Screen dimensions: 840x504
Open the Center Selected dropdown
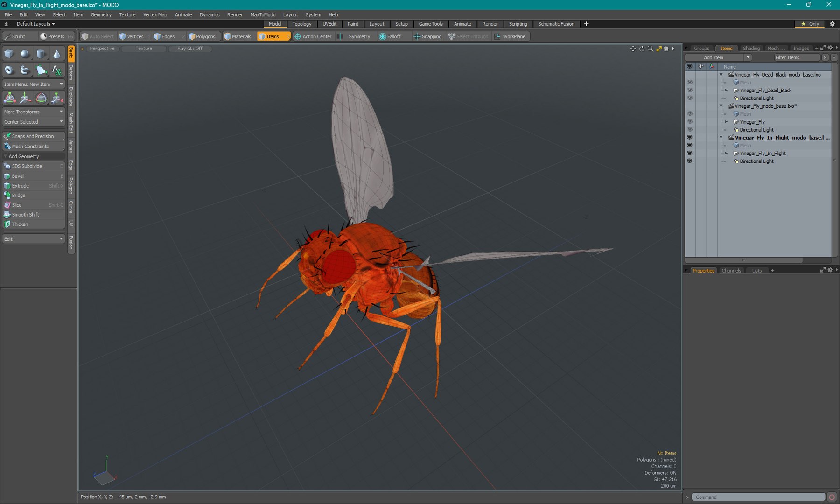click(34, 122)
